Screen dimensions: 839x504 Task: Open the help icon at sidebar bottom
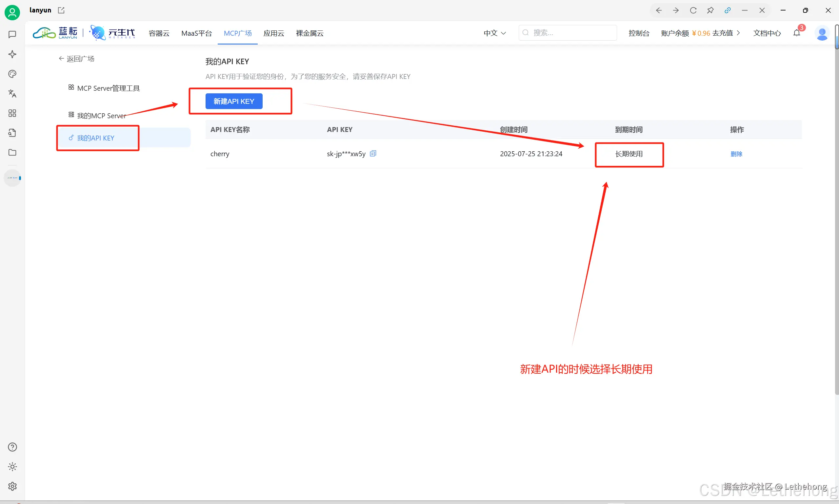[x=12, y=447]
